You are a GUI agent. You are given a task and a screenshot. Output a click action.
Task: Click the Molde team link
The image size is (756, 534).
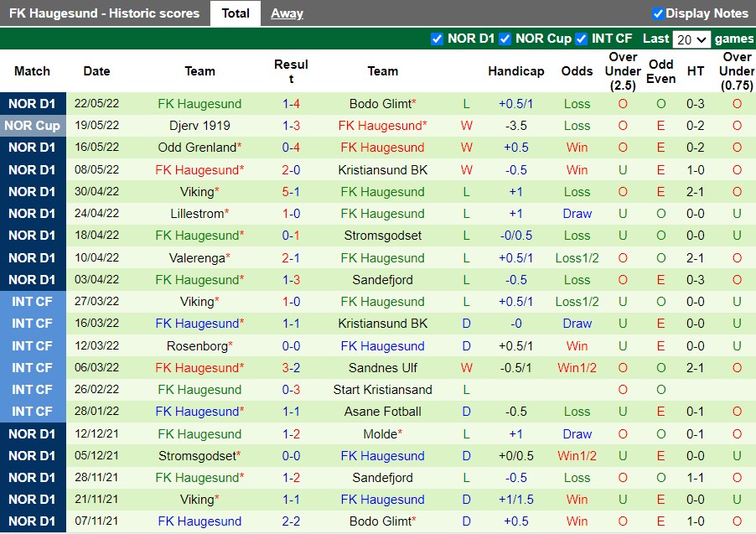(381, 433)
